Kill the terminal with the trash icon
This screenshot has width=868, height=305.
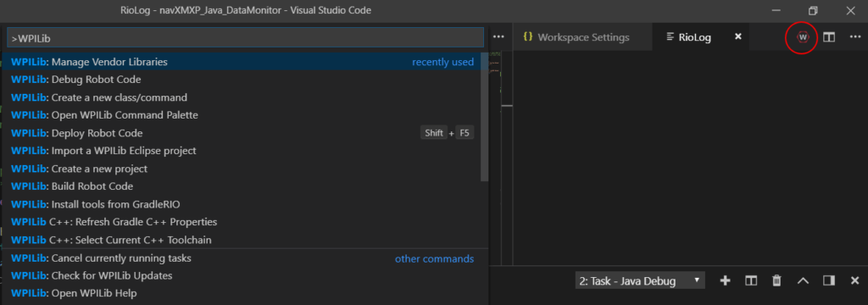click(x=776, y=280)
